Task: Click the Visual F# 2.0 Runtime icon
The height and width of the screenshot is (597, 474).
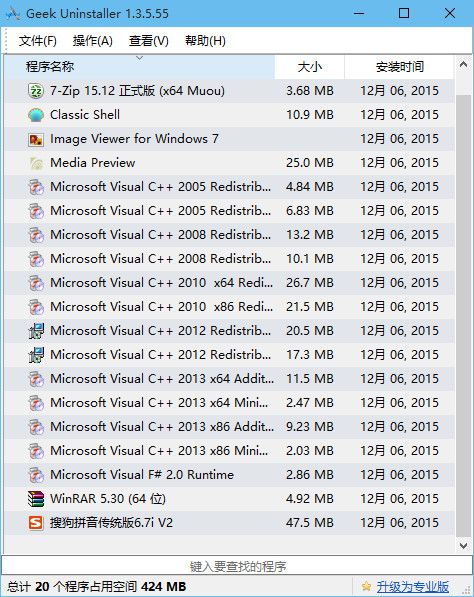Action: (x=36, y=475)
